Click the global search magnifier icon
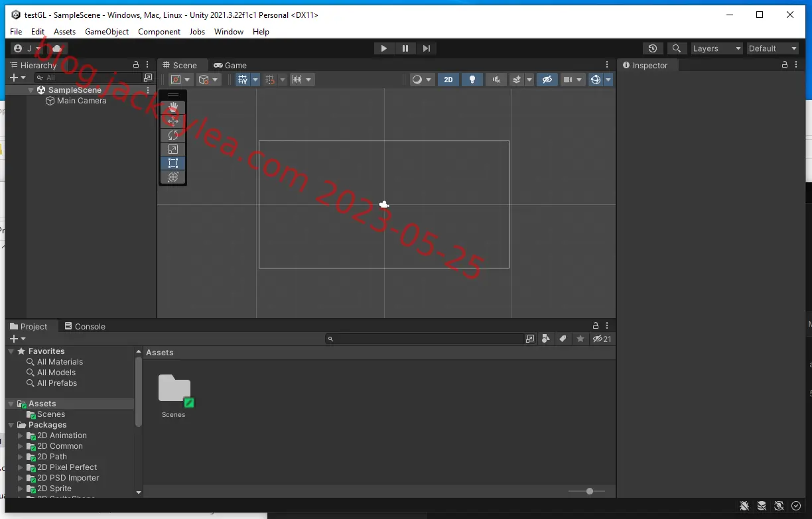 pyautogui.click(x=676, y=48)
